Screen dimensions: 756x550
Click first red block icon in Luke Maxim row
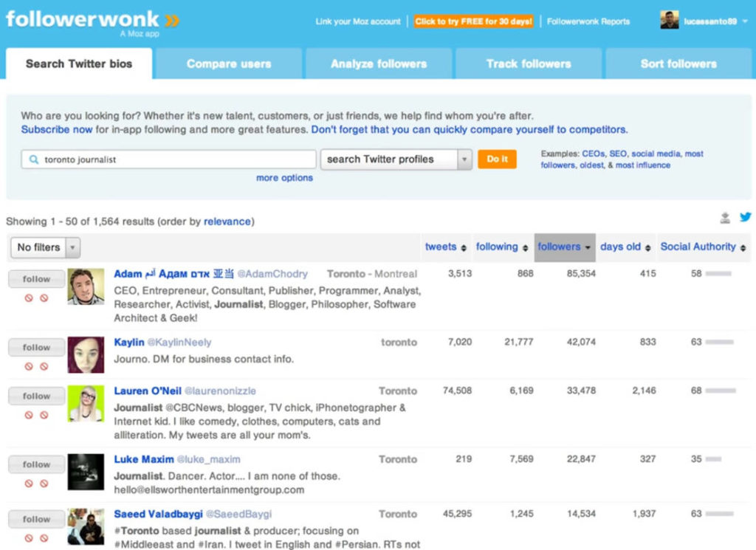[29, 484]
